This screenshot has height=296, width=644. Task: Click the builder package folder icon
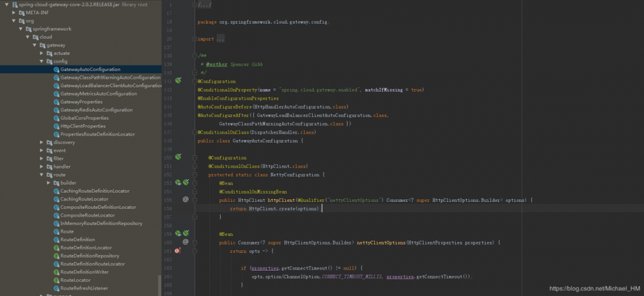56,183
